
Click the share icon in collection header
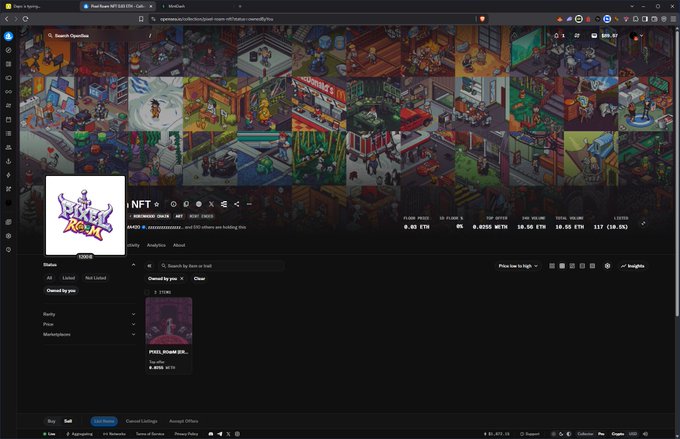click(x=237, y=204)
